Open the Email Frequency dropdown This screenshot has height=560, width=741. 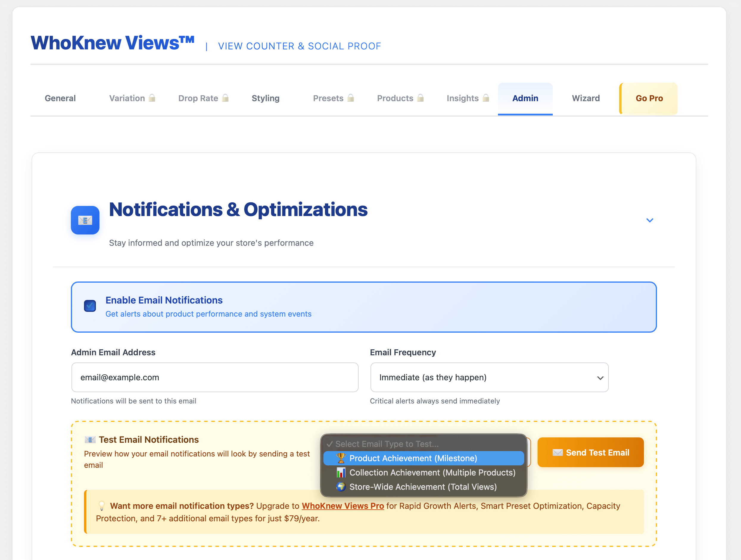tap(489, 377)
